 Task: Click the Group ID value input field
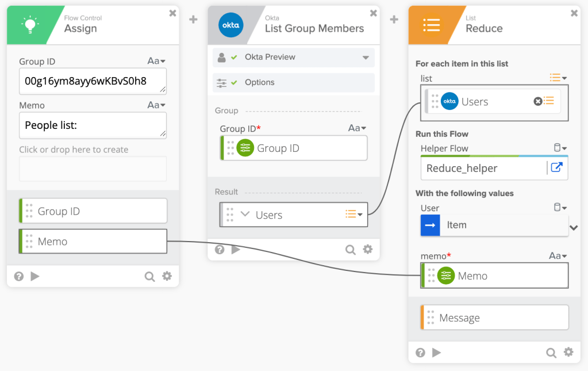click(x=92, y=81)
